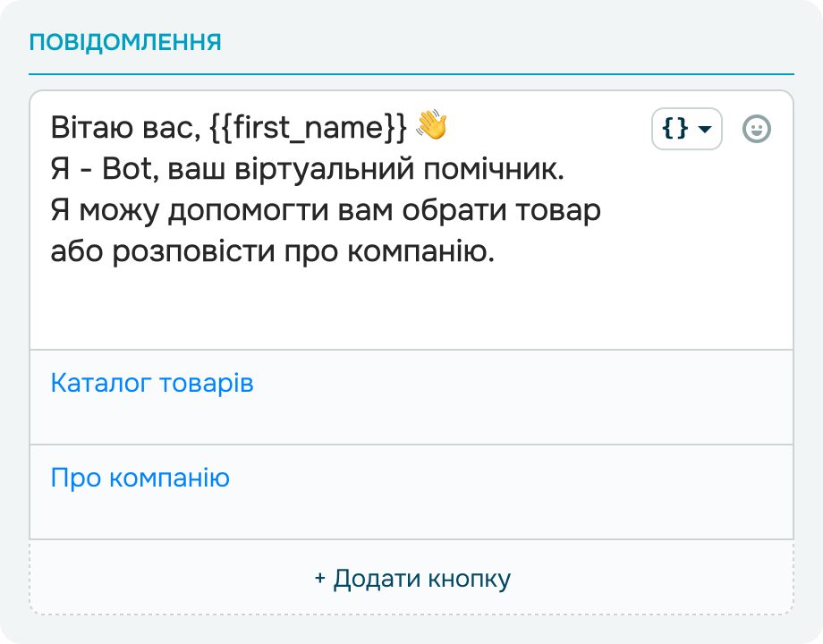Click the curly braces variable icon
Viewport: 823px width, 644px height.
click(675, 129)
